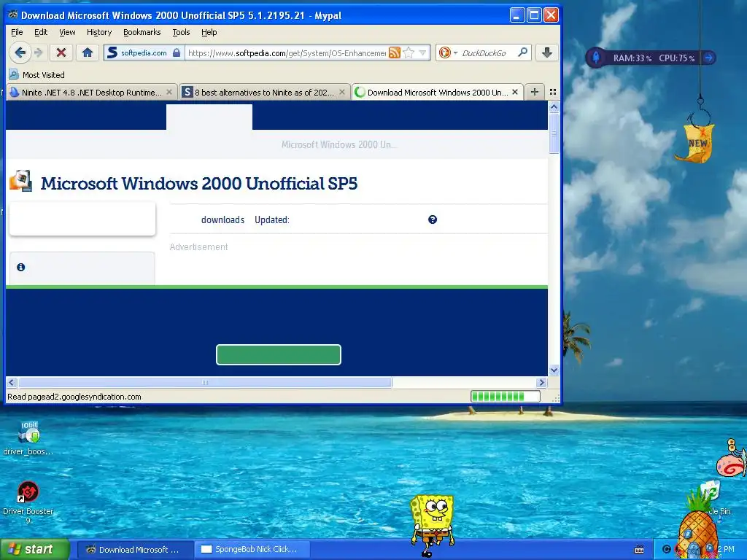Click the softpedia.com site identity icon

point(112,52)
